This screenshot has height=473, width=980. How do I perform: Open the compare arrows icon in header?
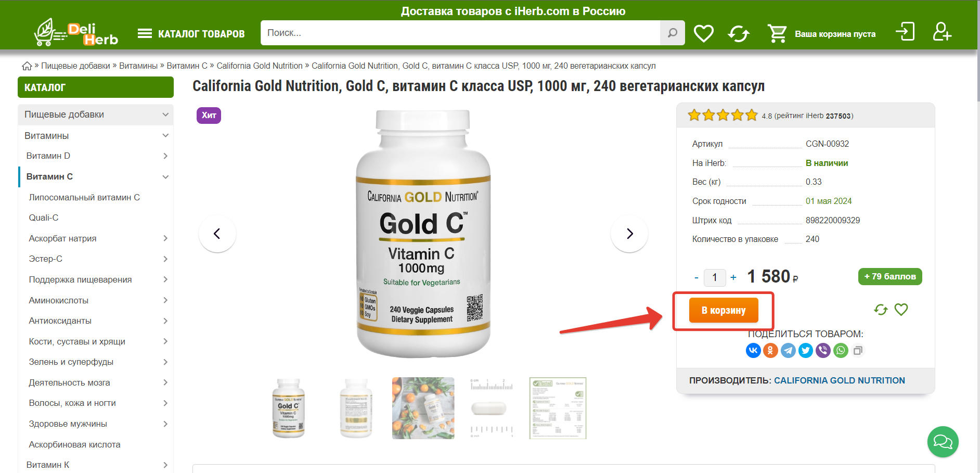pos(739,34)
